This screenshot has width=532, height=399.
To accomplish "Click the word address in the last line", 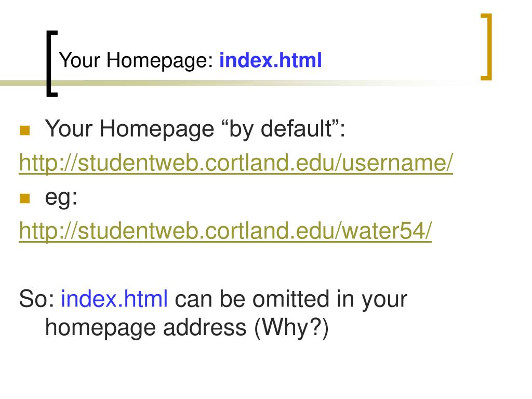I will 205,328.
